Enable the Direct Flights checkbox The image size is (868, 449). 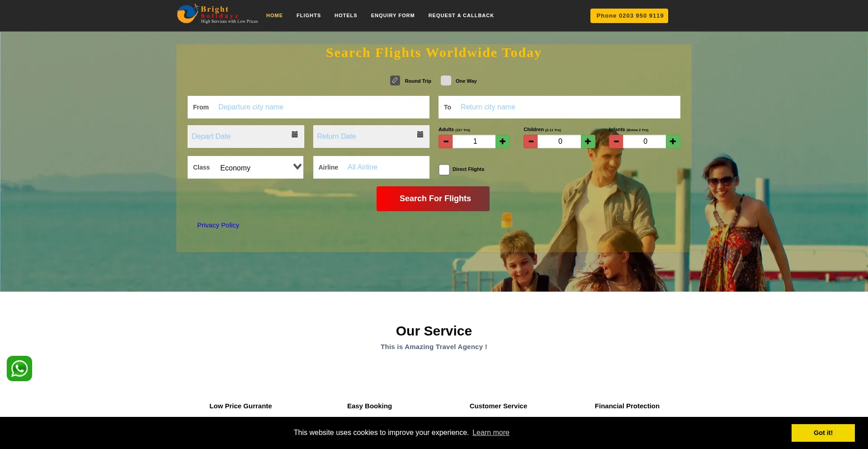[444, 170]
